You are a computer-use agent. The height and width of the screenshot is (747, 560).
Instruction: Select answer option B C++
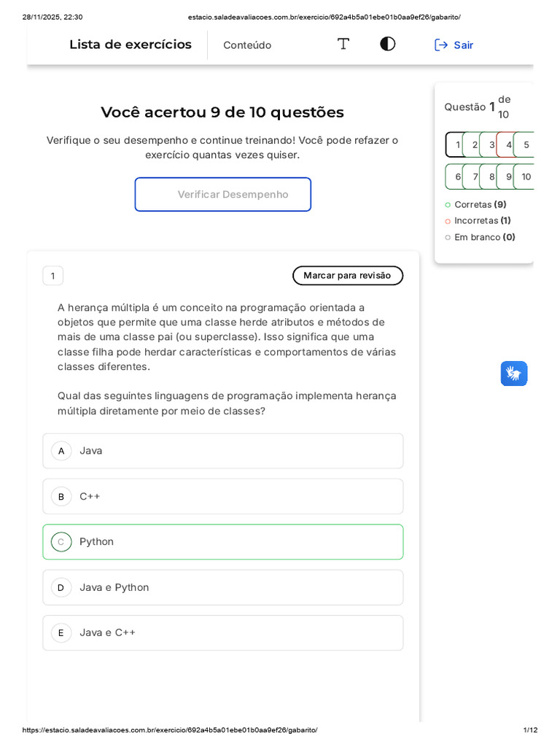pos(223,496)
